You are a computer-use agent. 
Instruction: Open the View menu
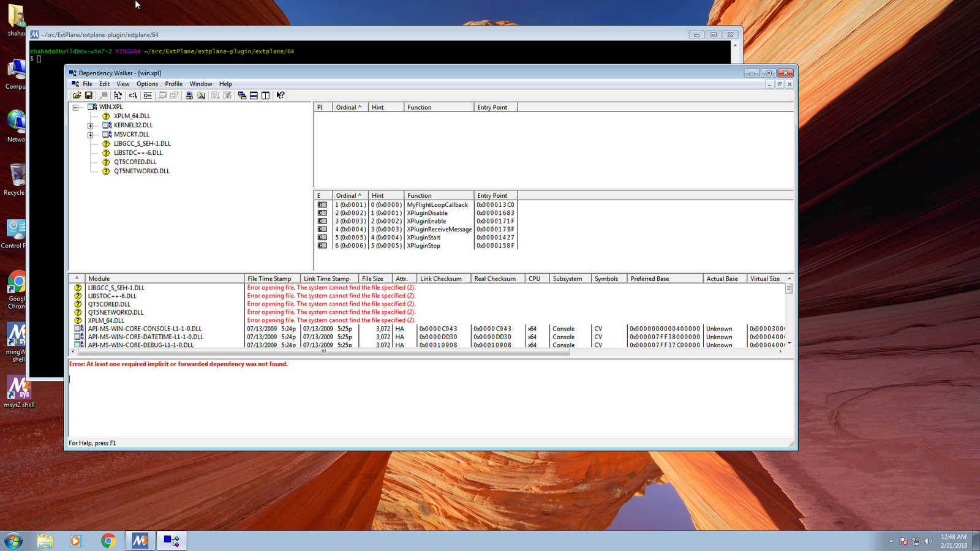click(x=123, y=84)
